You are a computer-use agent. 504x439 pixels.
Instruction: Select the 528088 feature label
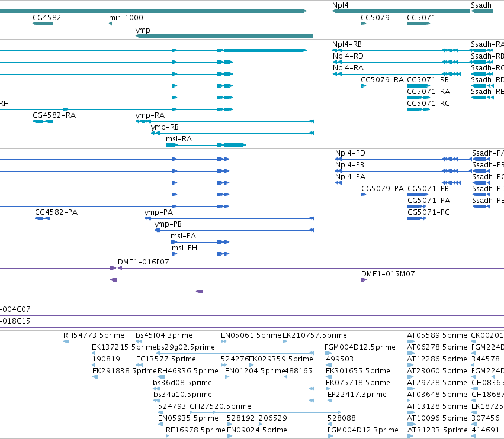[x=341, y=418]
